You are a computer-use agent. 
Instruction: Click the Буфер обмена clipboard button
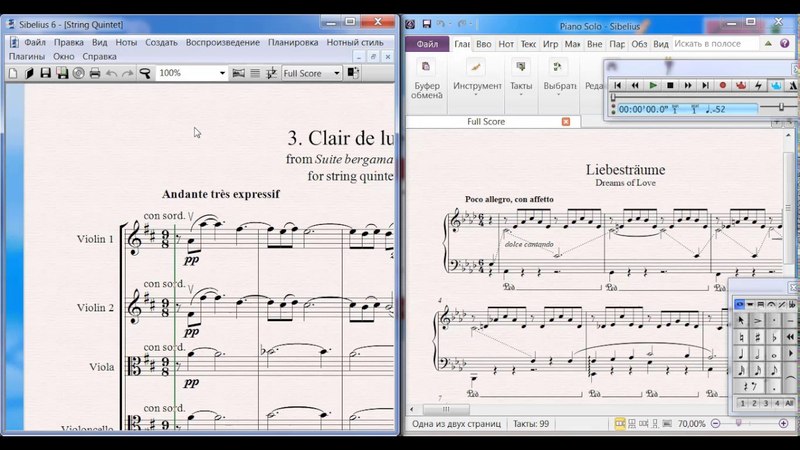point(427,81)
